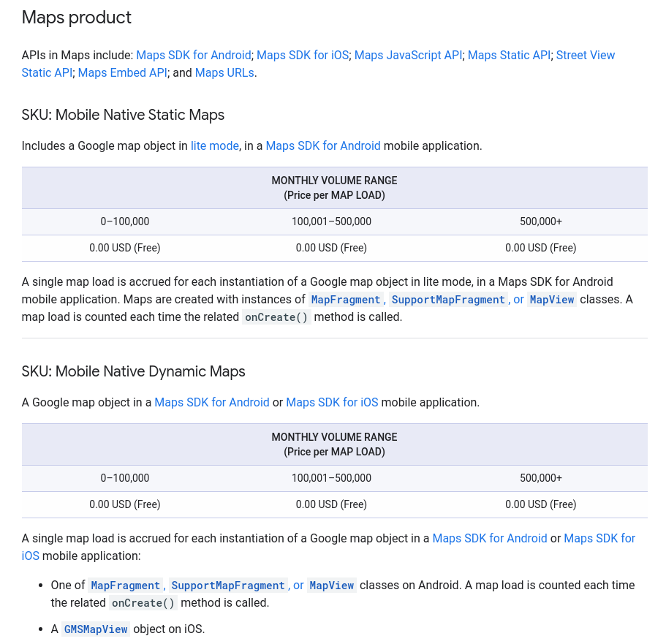Open Maps SDK for iOS link in APIs list
The image size is (666, 644).
coord(303,56)
